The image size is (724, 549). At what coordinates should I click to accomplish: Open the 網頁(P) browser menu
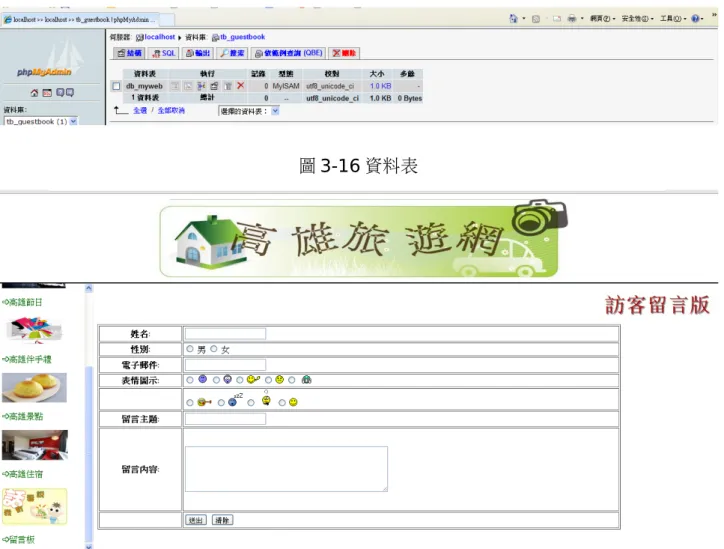tap(602, 19)
